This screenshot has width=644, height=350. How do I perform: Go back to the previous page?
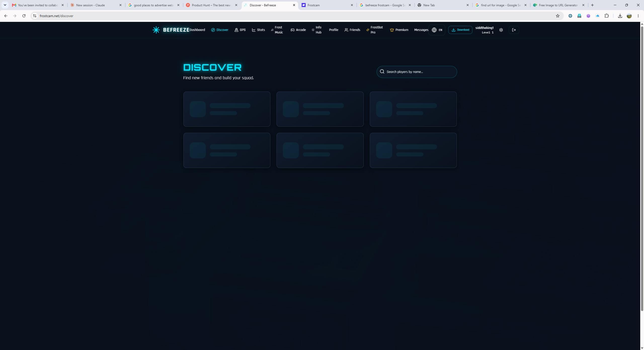pos(6,16)
